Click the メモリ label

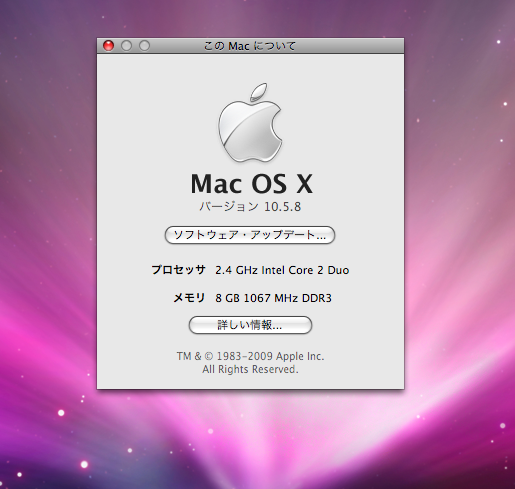click(189, 298)
